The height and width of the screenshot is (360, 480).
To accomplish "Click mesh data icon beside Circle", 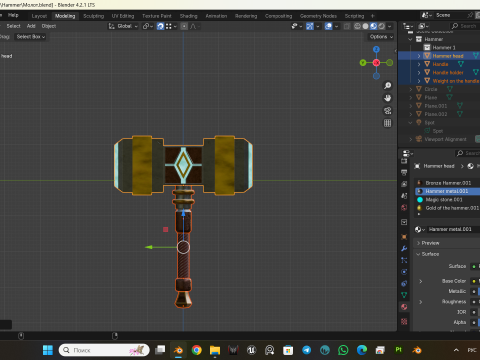I will [x=450, y=89].
